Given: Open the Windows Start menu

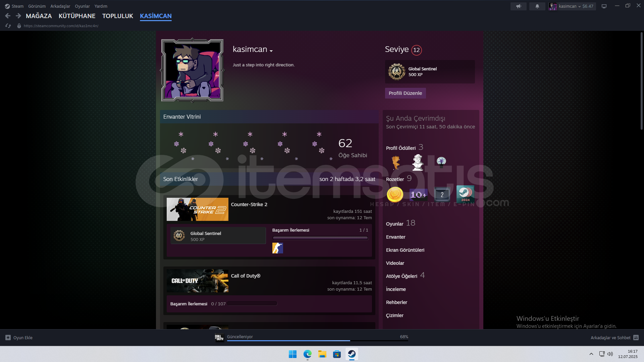Looking at the screenshot, I should pos(292,354).
